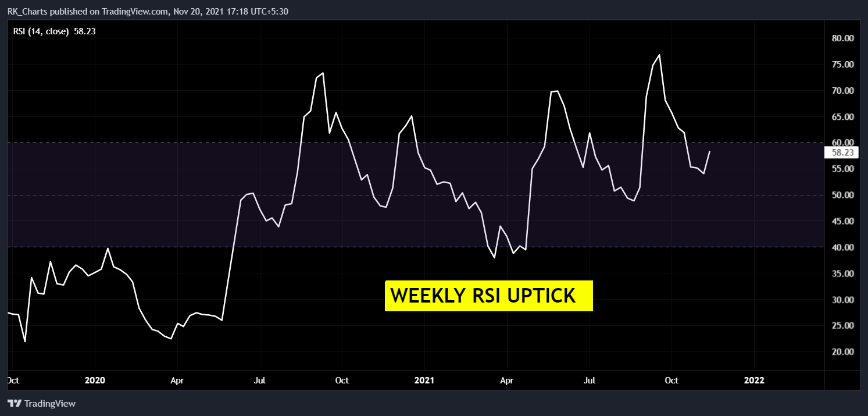This screenshot has height=416, width=868.
Task: Click the 40.00 level on the axis
Action: point(842,247)
